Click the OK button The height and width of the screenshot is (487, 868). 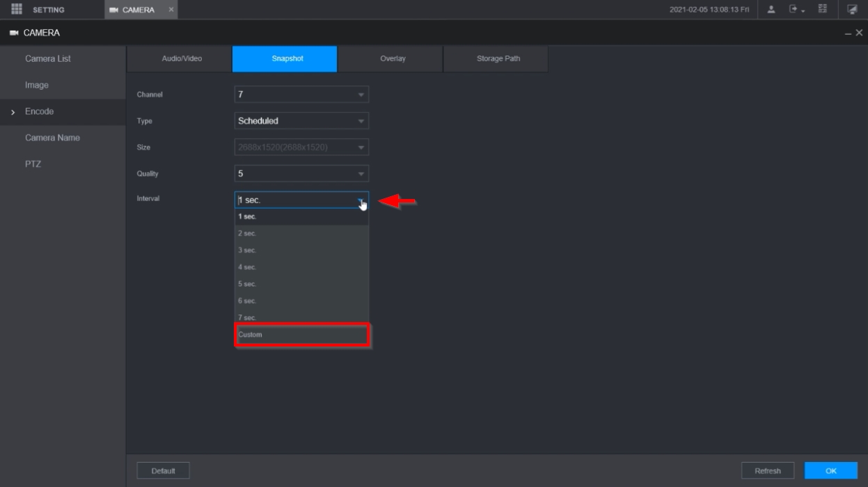831,471
